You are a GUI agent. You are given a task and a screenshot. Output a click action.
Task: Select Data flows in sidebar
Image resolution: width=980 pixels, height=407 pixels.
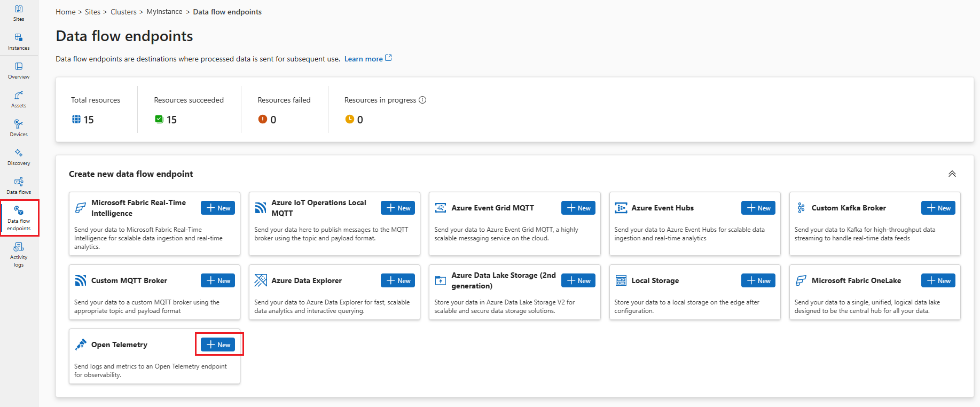(19, 185)
